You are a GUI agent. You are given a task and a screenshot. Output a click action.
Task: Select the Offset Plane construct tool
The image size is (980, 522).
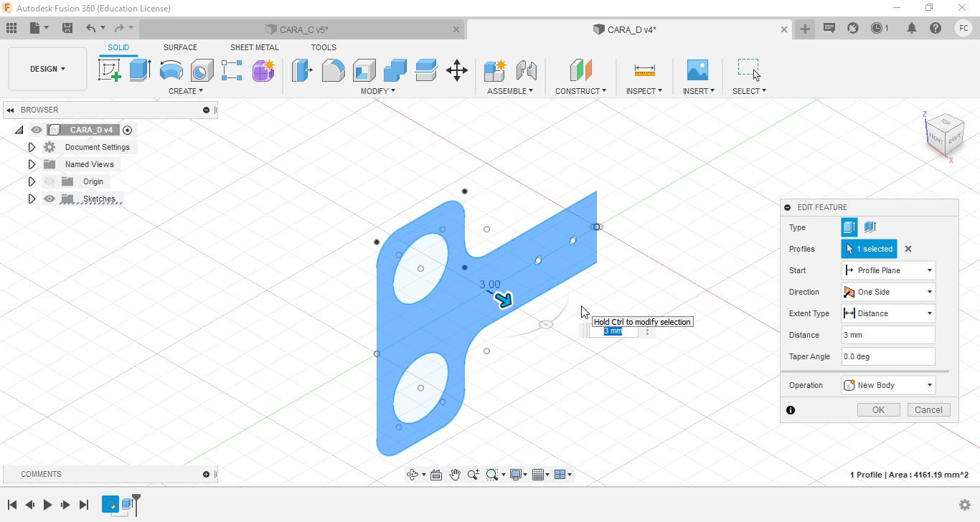581,70
